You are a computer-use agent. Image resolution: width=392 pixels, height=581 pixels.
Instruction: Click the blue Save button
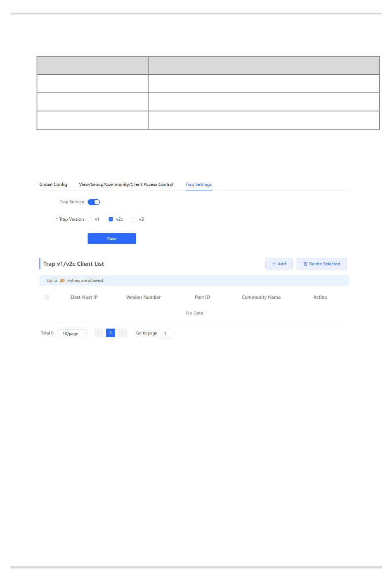click(x=112, y=239)
